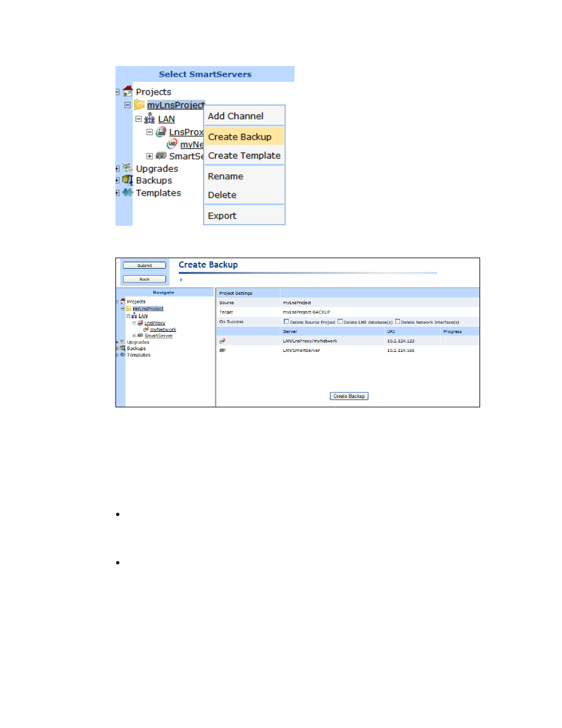
Task: Open LnsProx link in Select SmartServers tree
Action: tap(186, 132)
